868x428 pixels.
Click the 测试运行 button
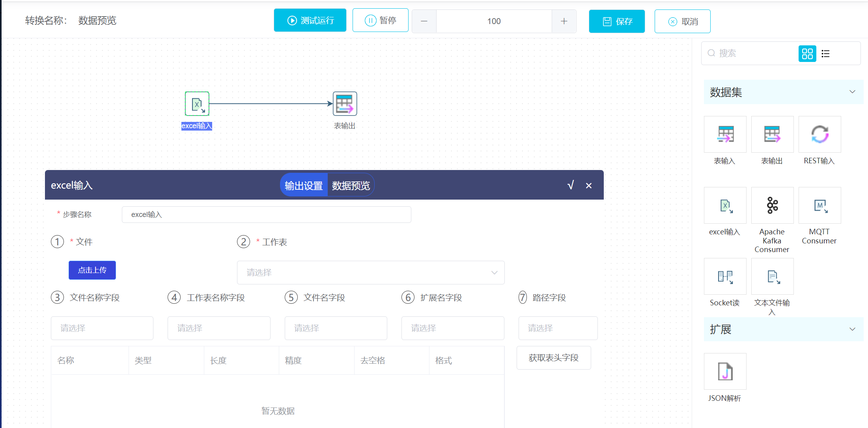[x=310, y=21]
